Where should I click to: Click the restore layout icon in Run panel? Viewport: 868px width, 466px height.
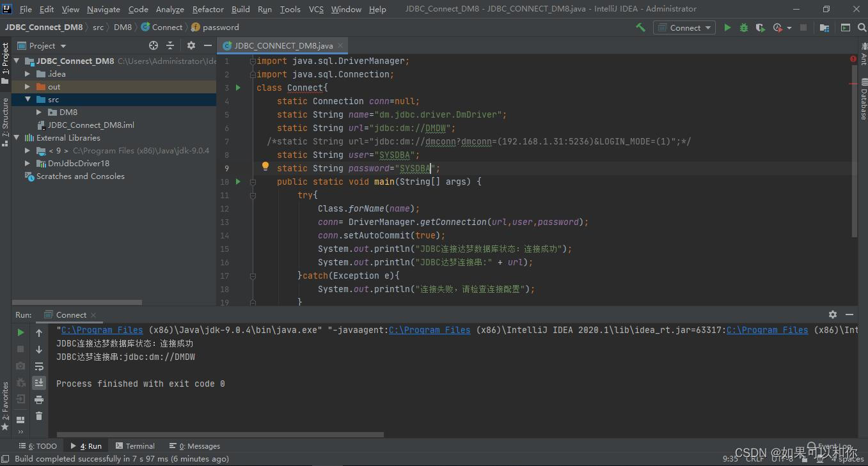pyautogui.click(x=20, y=420)
